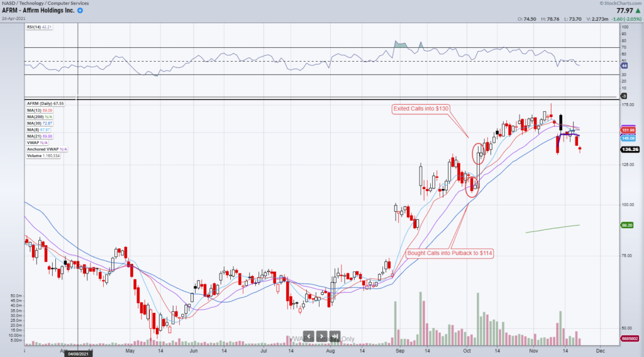Screen dimensions: 644x357
Task: Select the MA(200) legend label
Action: 40,116
